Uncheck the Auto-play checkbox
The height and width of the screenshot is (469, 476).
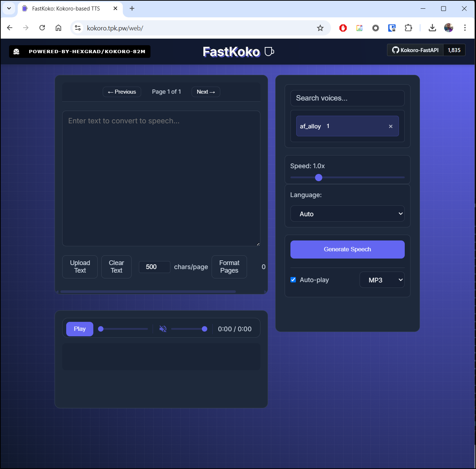pos(293,280)
